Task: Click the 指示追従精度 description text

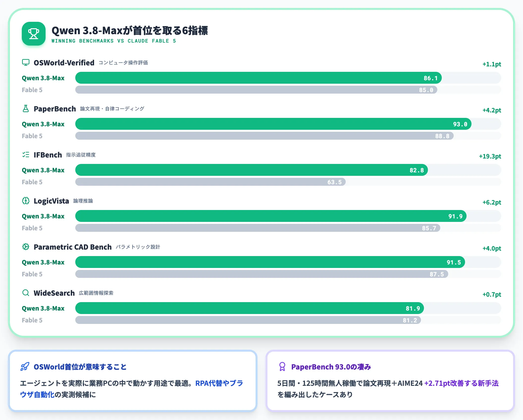Action: (x=81, y=155)
